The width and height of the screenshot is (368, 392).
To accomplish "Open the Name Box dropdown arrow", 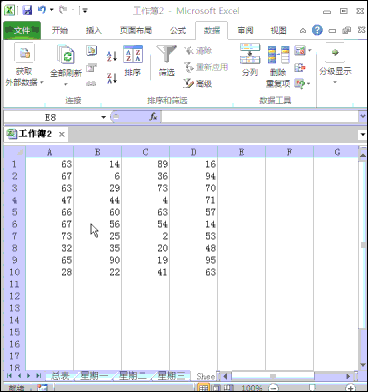I will pyautogui.click(x=103, y=117).
